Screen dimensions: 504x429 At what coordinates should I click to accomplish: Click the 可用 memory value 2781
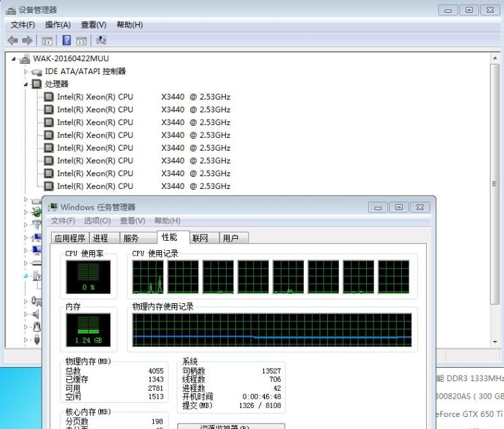click(x=156, y=388)
